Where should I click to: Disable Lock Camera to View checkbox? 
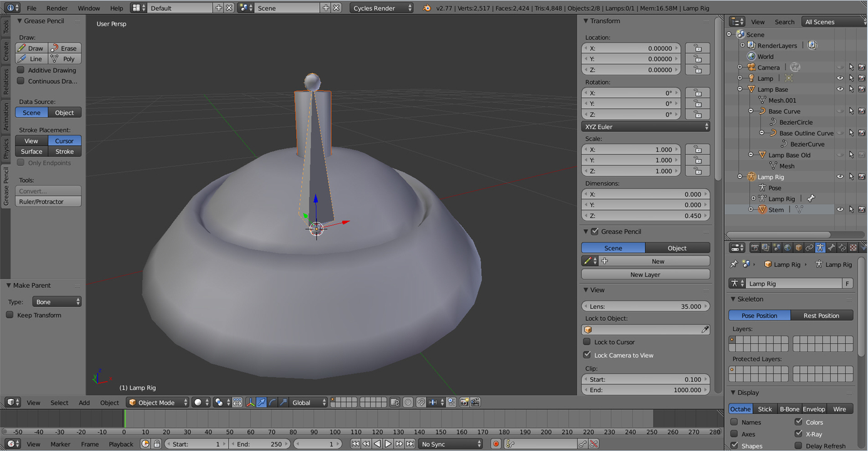click(x=587, y=355)
